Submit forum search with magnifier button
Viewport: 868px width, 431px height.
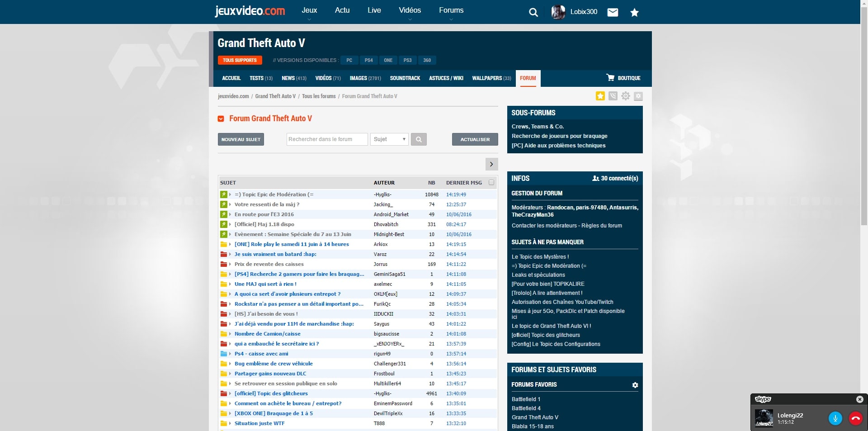pos(419,139)
